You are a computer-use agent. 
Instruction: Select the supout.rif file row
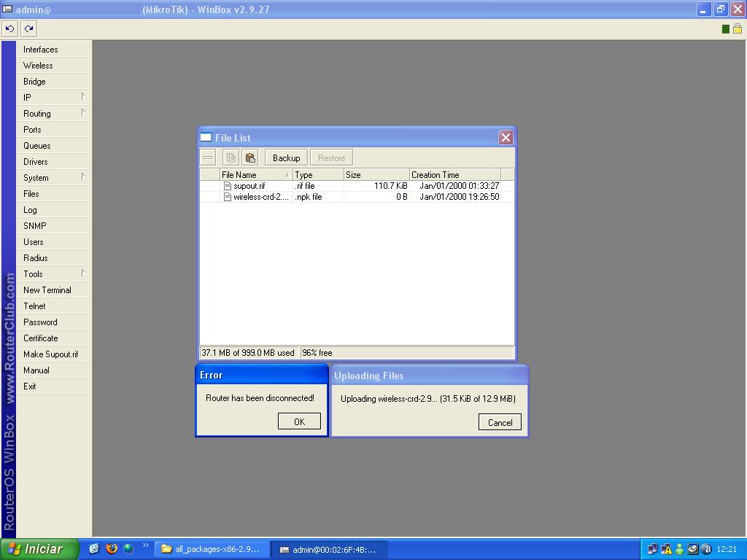click(x=357, y=186)
